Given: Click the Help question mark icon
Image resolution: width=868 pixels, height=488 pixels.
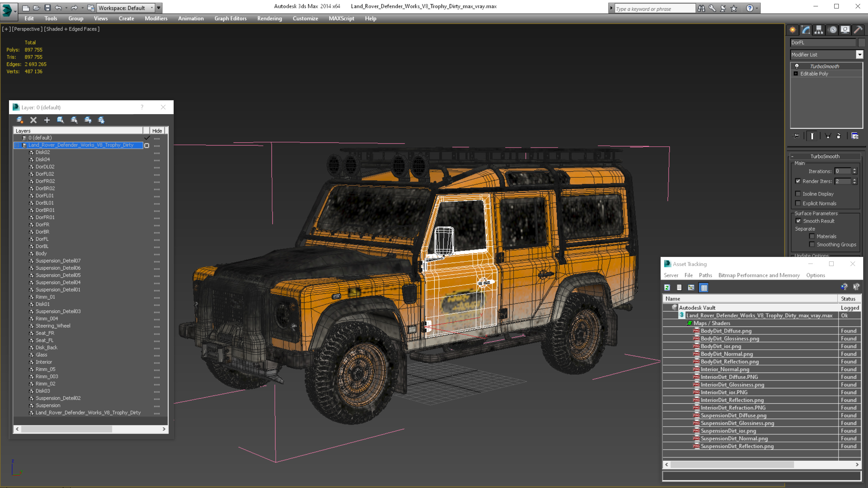Looking at the screenshot, I should pyautogui.click(x=749, y=8).
